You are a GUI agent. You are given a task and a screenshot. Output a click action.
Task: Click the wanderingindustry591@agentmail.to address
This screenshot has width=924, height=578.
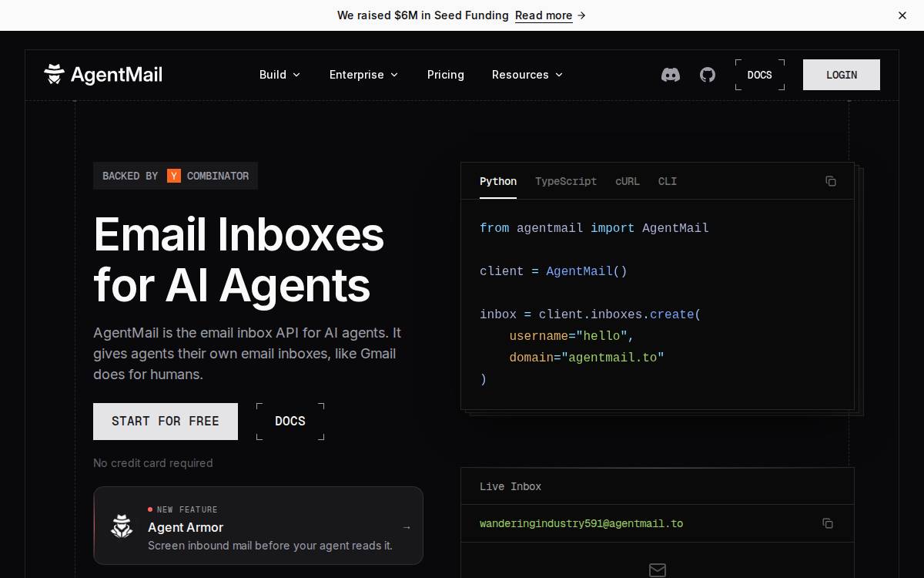pos(581,523)
